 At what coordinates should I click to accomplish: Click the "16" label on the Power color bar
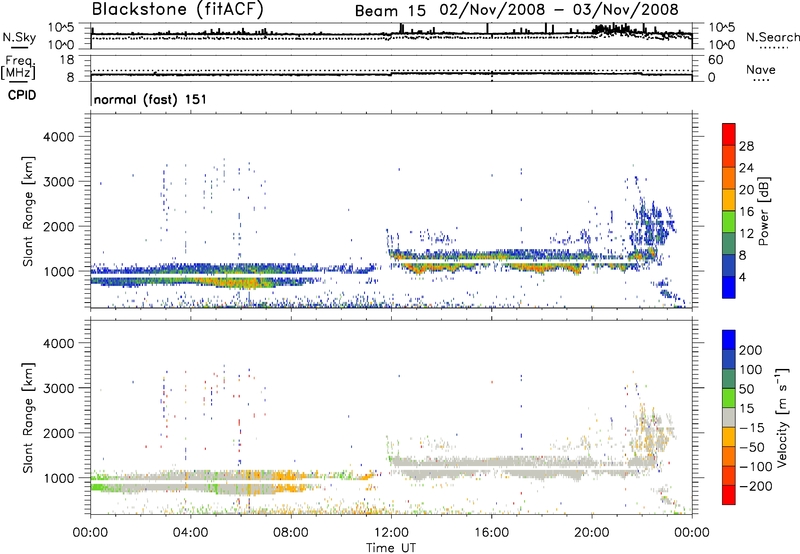coord(746,212)
